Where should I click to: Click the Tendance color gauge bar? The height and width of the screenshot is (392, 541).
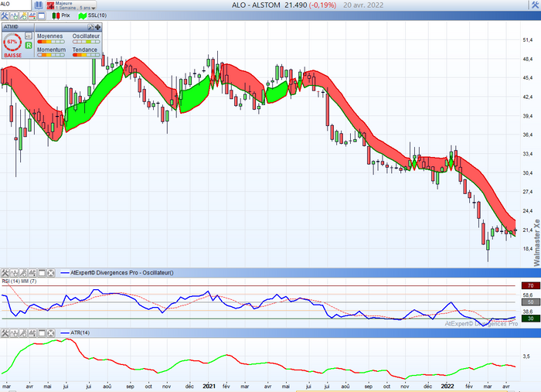[x=87, y=55]
